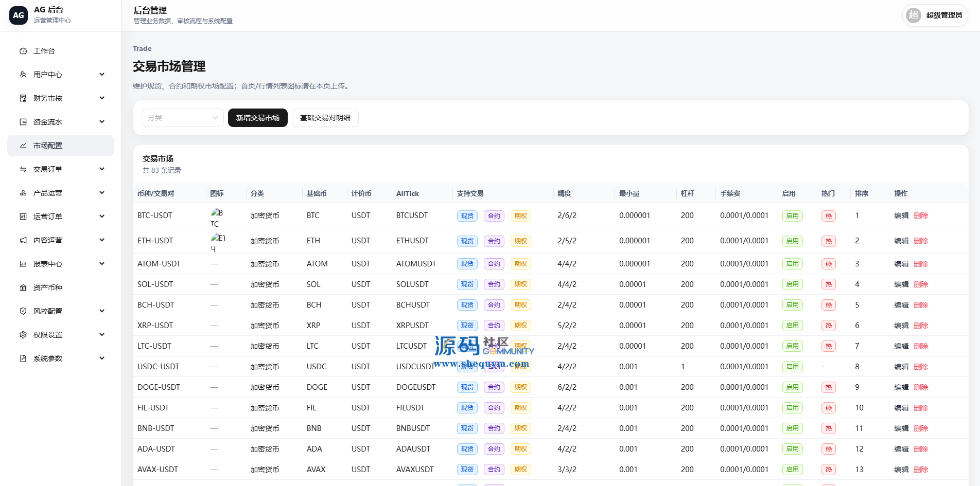Expand the 运营订单 submenu chevron

point(102,217)
